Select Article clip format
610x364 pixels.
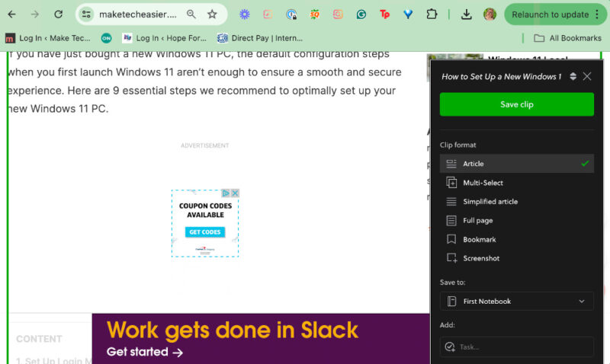tap(517, 164)
